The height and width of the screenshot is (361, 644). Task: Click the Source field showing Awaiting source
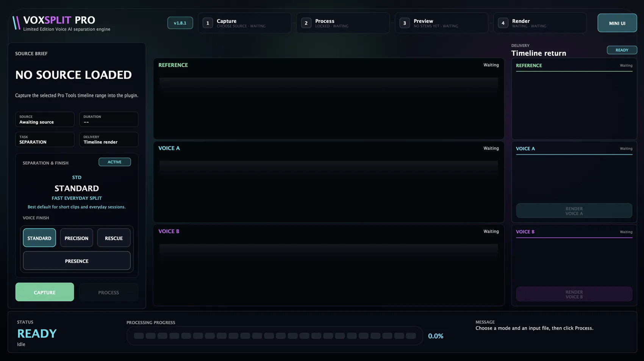point(45,119)
